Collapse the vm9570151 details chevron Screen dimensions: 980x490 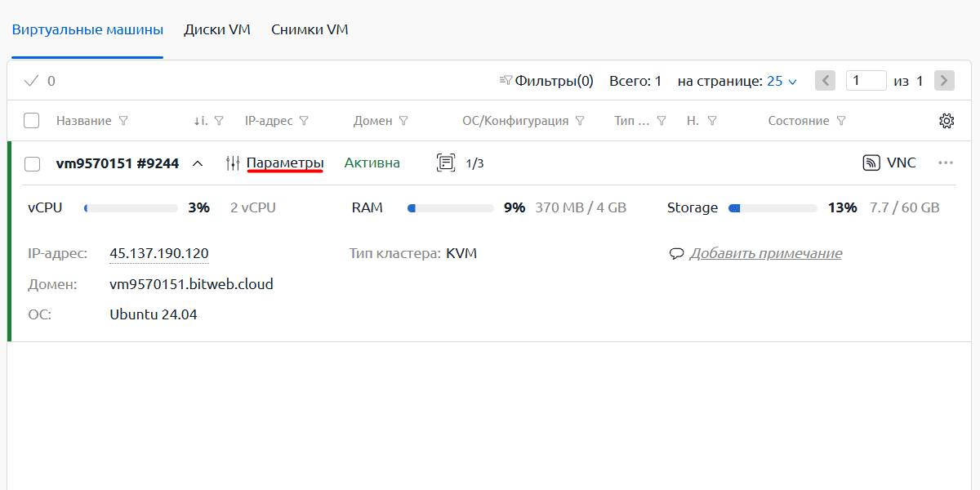197,163
